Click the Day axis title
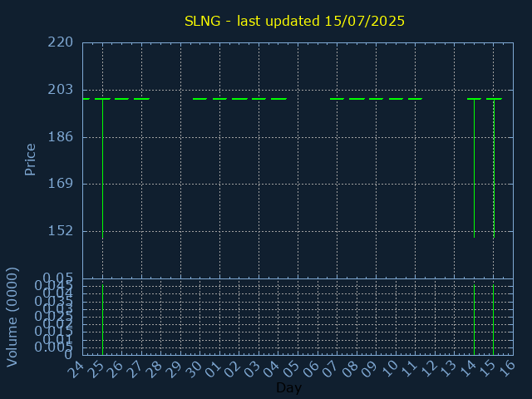532x399 pixels. tap(288, 387)
